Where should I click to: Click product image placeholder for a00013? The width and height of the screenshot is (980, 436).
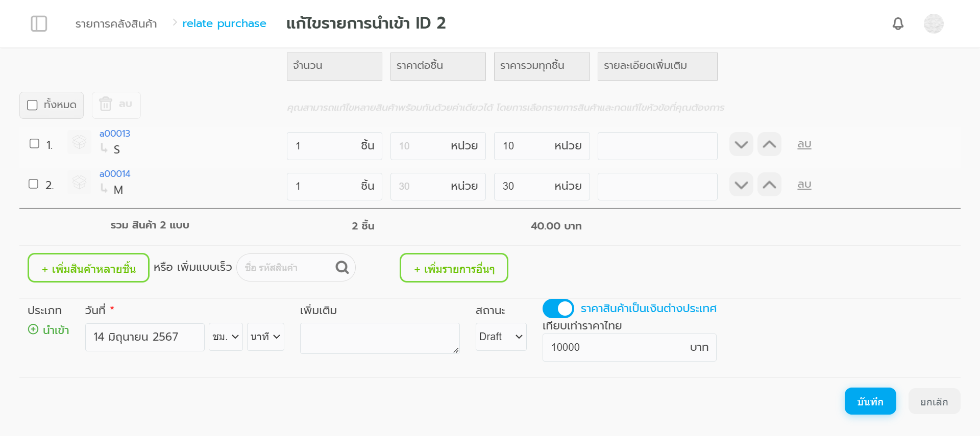pyautogui.click(x=79, y=142)
